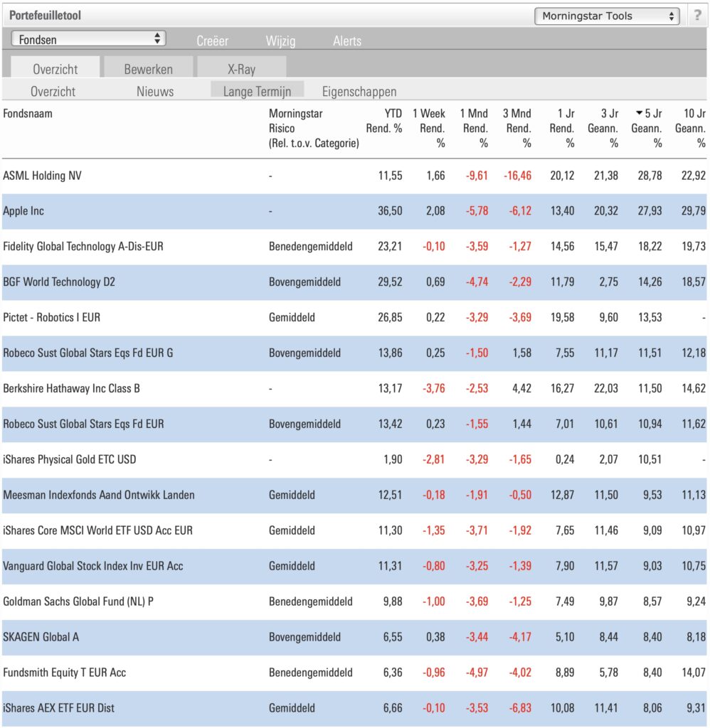Screen dimensions: 710x728
Task: Click iShares Gold 1 Jr value 0,24
Action: 565,459
